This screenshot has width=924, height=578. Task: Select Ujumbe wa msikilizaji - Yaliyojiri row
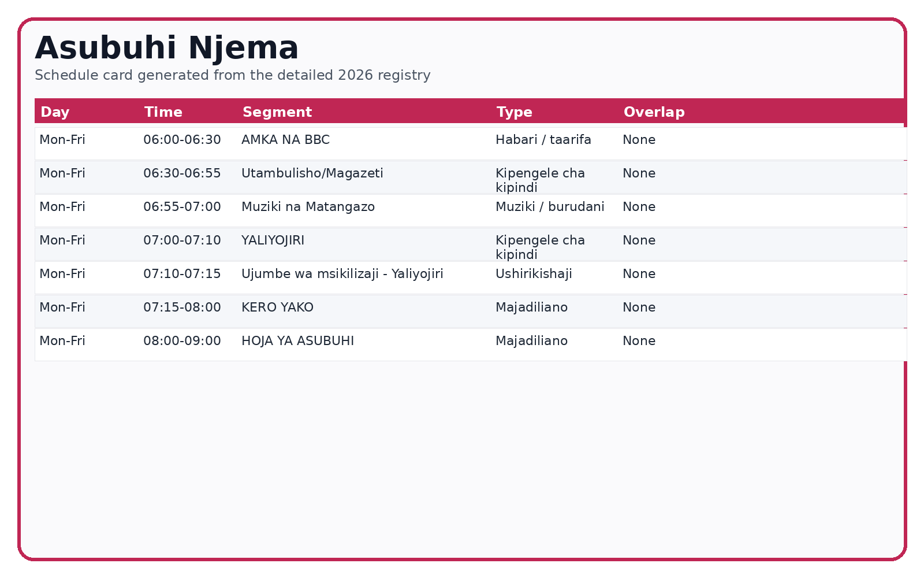(x=342, y=274)
